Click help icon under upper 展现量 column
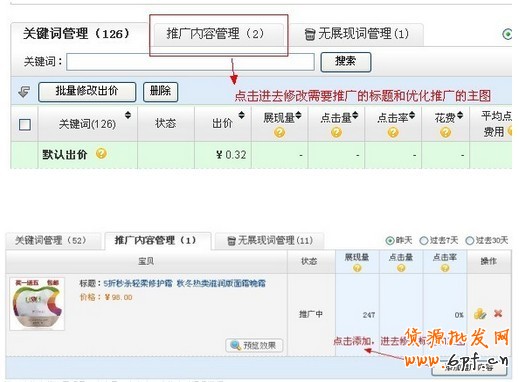Image resolution: width=519 pixels, height=382 pixels. (279, 133)
